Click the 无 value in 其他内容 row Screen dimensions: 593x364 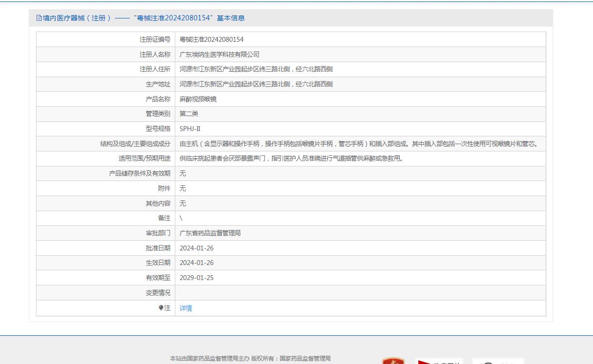tap(183, 203)
